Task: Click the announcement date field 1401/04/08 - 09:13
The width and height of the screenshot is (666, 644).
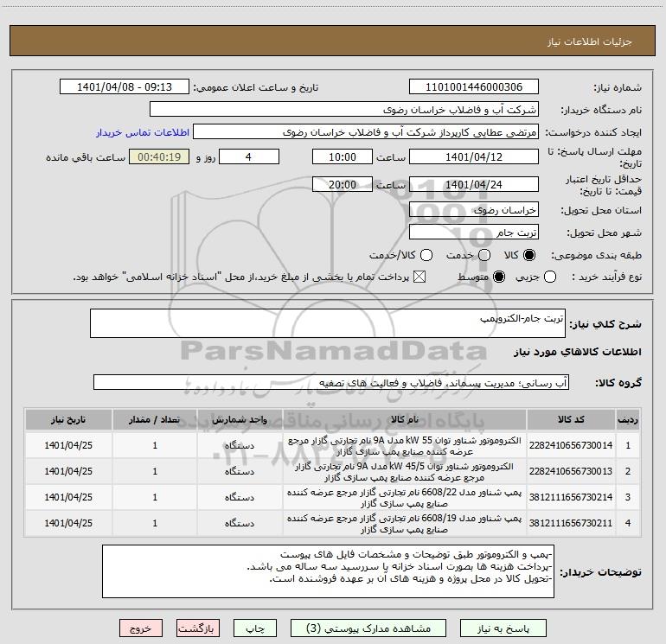Action: (125, 87)
